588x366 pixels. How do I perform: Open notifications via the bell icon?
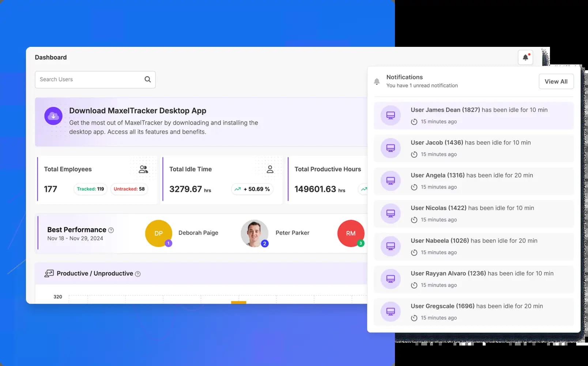pyautogui.click(x=525, y=57)
